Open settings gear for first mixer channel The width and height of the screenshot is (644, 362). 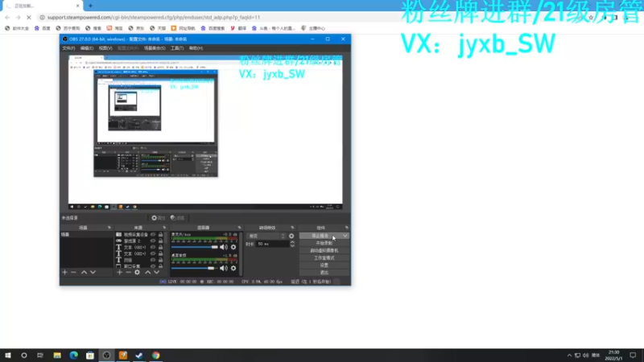point(233,247)
